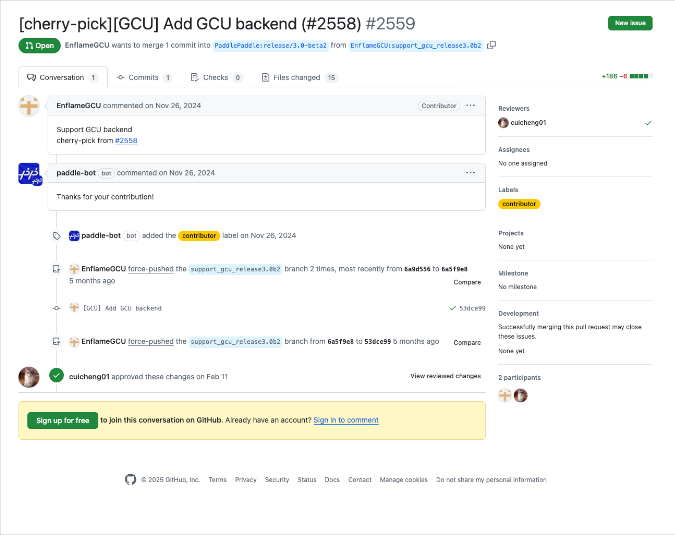Click cuicheng01 avatar in approval event
The image size is (675, 535).
[29, 377]
